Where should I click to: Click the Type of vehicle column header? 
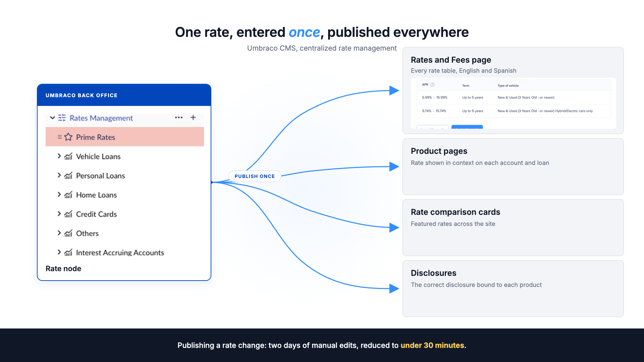[x=508, y=86]
